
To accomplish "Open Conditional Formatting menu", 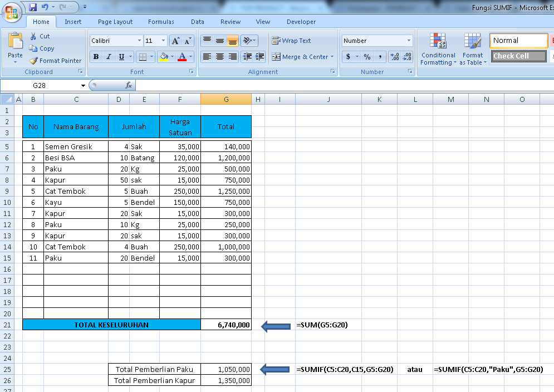I will click(438, 49).
